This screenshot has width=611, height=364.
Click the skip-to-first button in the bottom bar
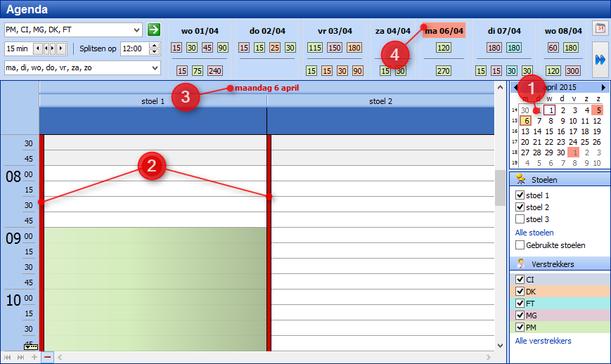tap(8, 357)
